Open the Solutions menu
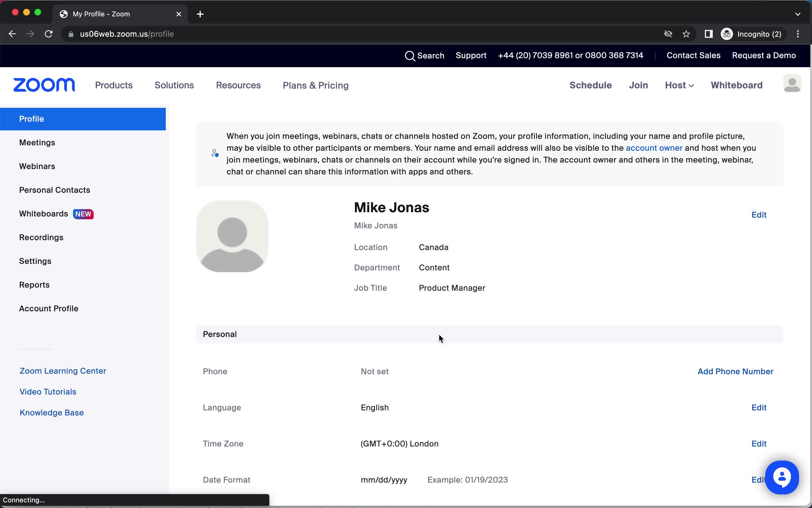812x508 pixels. tap(174, 85)
